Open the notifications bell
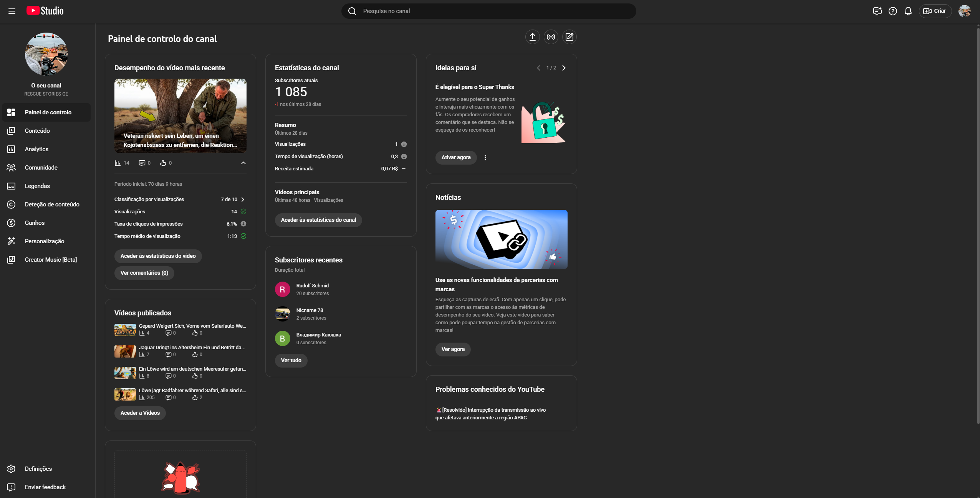This screenshot has height=498, width=980. (x=908, y=11)
